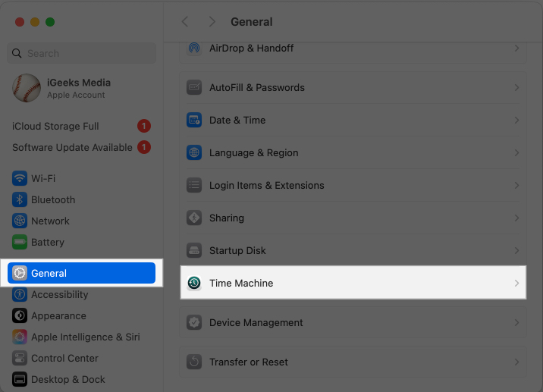543x392 pixels.
Task: Open AutoFill & Passwords label
Action: (x=257, y=88)
